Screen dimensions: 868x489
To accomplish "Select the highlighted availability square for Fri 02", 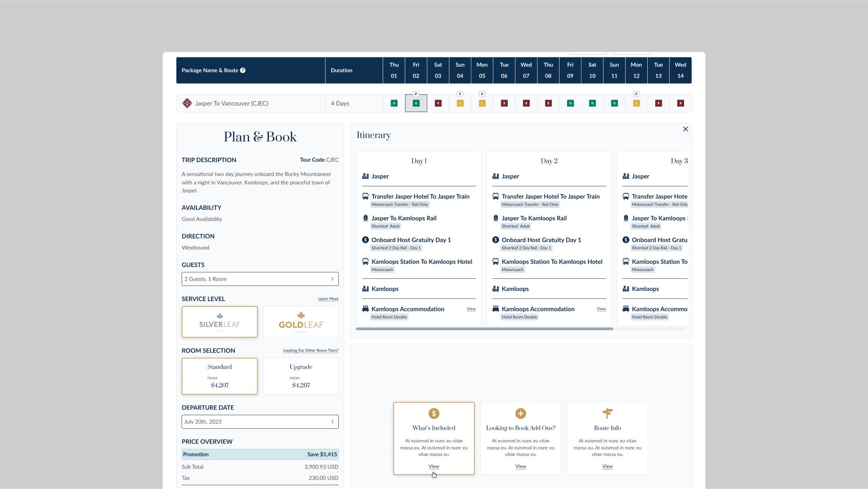I will tap(416, 103).
